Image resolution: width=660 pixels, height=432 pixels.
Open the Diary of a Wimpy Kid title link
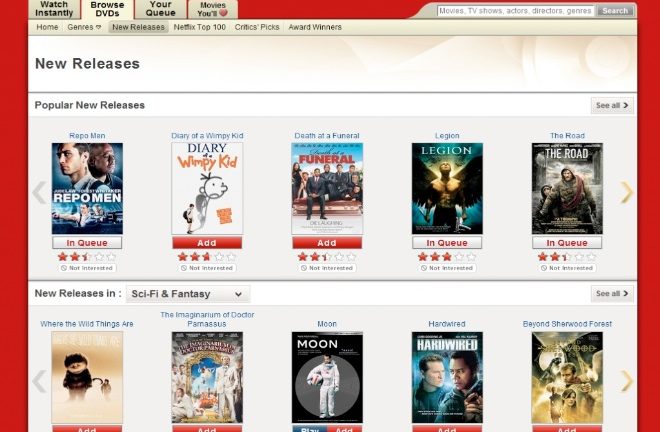(x=207, y=136)
